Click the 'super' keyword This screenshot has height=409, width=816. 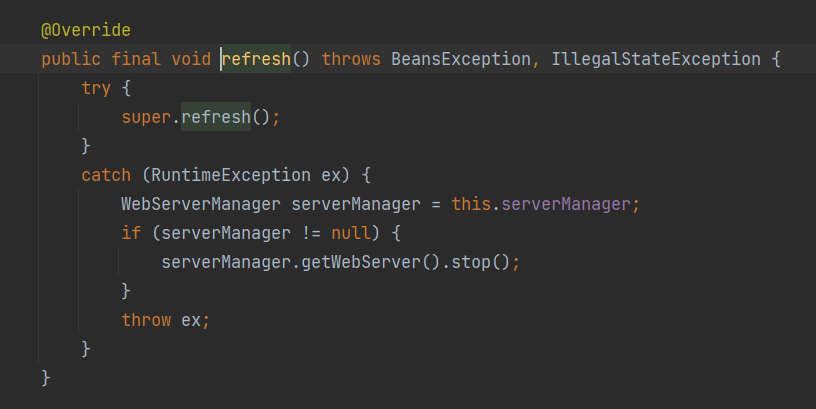coord(146,117)
